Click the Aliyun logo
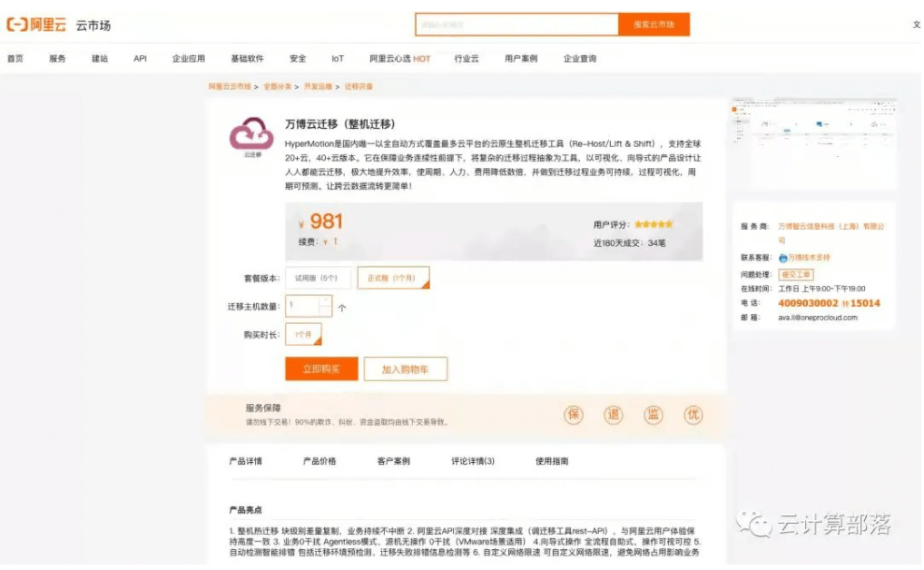Viewport: 924px width, 570px height. 36,25
